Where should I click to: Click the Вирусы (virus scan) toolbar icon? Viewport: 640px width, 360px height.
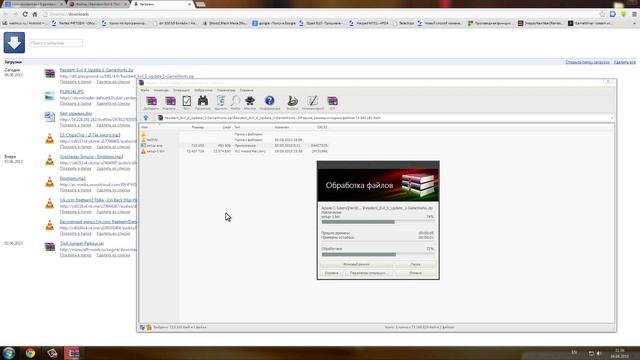[292, 101]
